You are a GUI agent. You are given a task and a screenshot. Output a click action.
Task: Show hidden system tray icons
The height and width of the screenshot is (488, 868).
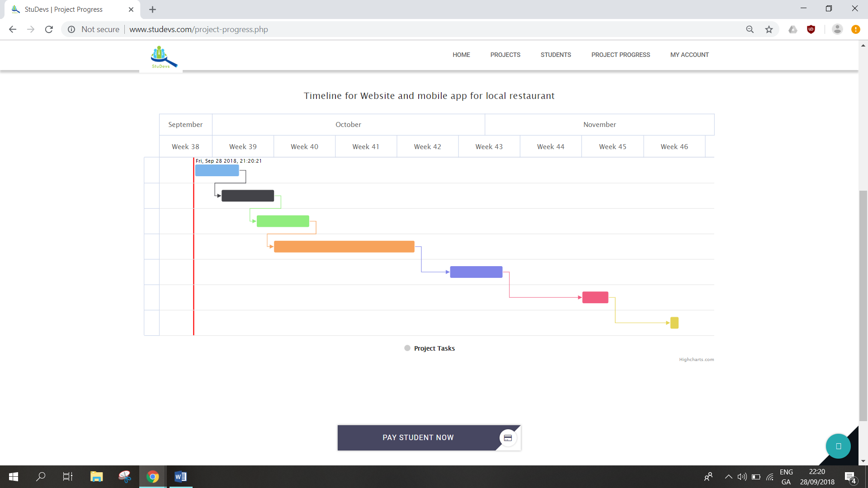[x=728, y=477]
